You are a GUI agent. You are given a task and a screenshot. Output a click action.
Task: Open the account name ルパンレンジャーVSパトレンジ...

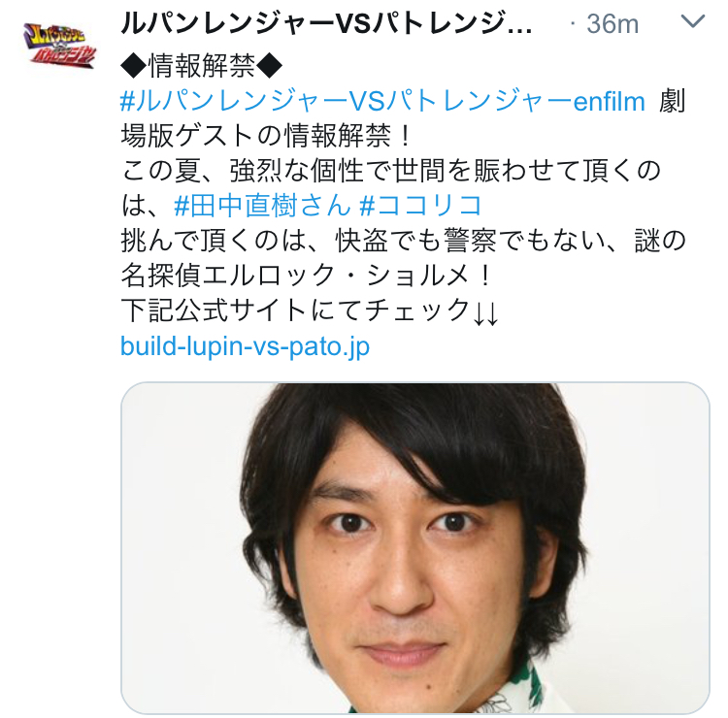[x=326, y=23]
